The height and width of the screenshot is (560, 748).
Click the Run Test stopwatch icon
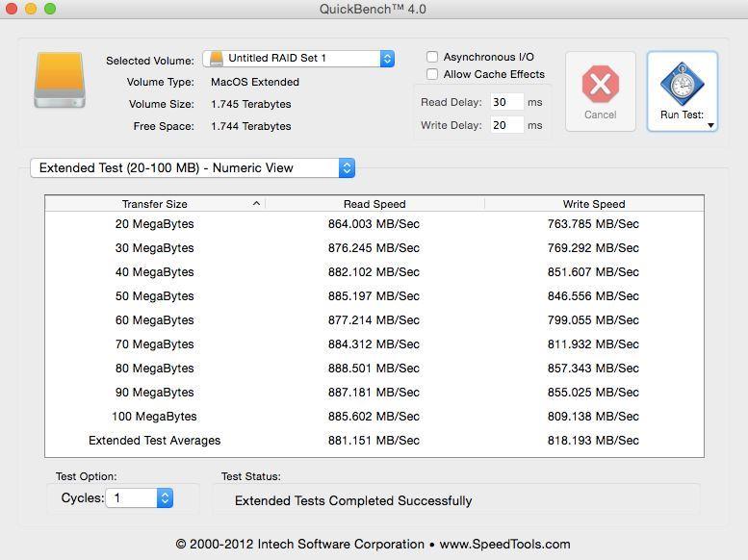(x=682, y=84)
